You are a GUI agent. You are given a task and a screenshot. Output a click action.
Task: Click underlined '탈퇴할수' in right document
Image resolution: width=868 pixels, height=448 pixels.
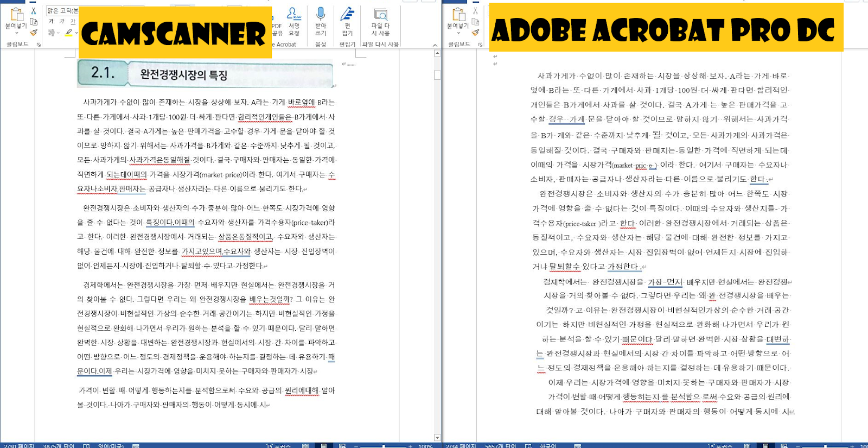565,266
